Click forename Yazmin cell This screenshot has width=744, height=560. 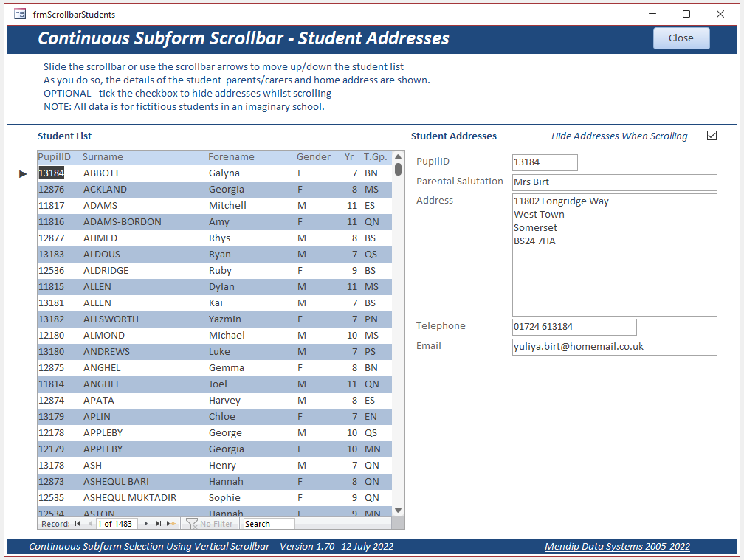[225, 319]
